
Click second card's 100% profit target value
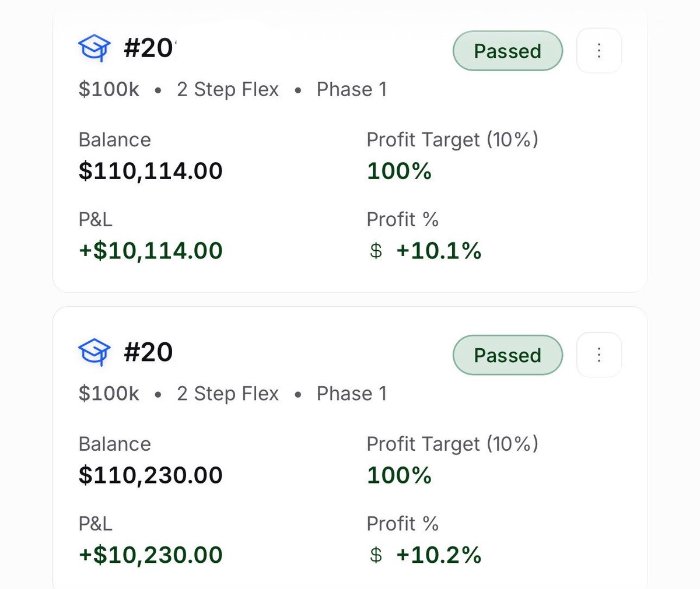(400, 475)
